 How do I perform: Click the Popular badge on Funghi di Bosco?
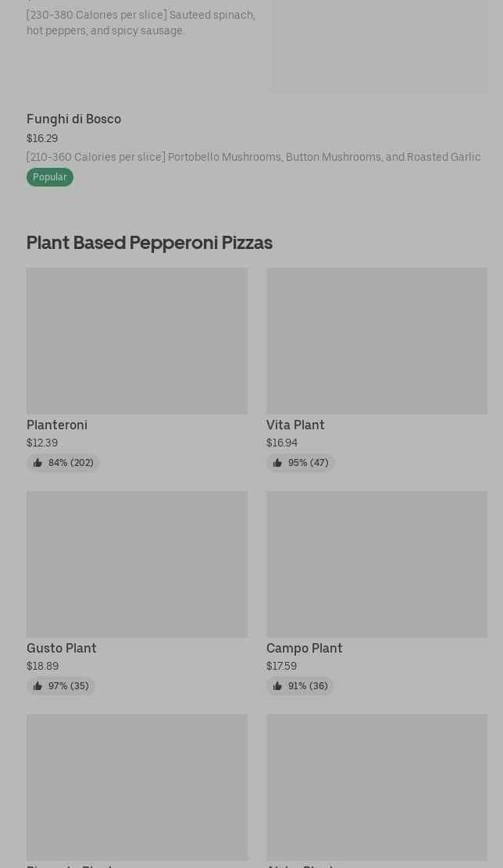(49, 177)
